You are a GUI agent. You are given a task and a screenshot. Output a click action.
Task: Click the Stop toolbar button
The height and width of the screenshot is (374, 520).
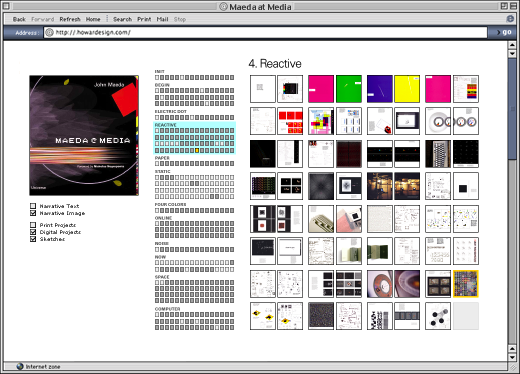click(x=180, y=19)
